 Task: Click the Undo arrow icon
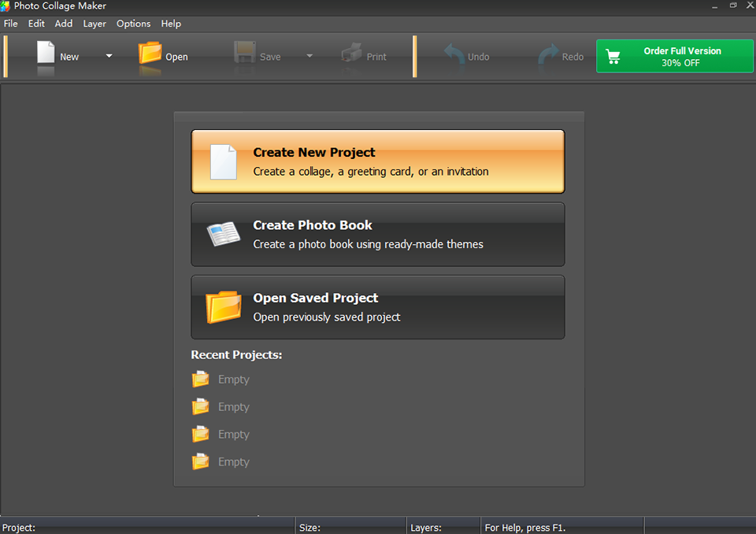[454, 54]
